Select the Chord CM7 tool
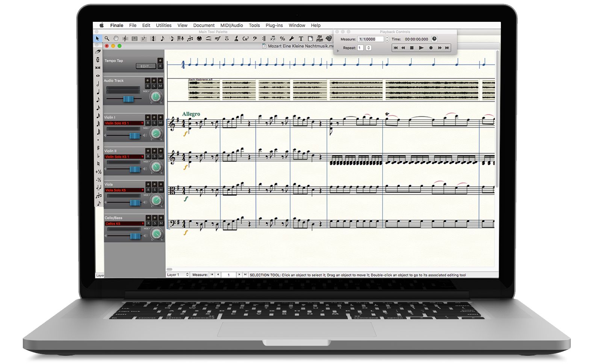 [x=245, y=38]
